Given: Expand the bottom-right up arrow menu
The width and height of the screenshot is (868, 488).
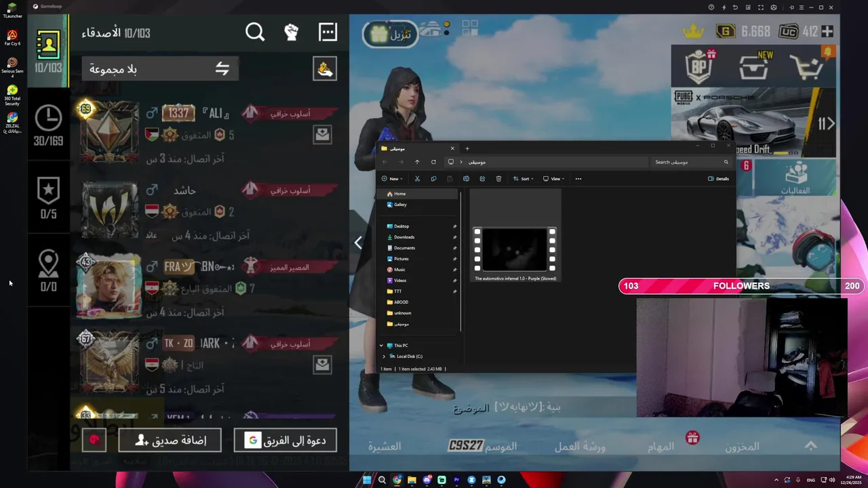Looking at the screenshot, I should [x=810, y=445].
